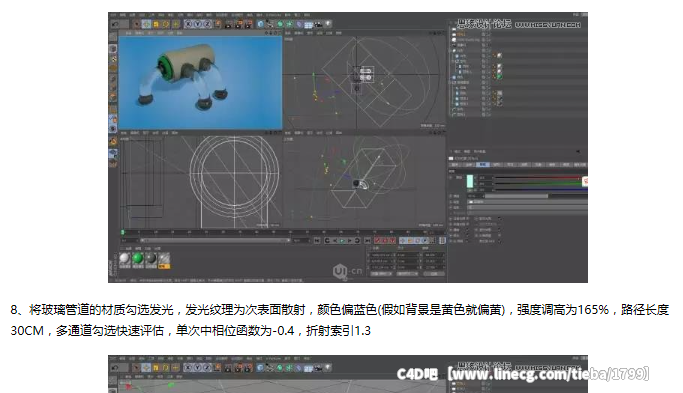Click Render Active View clapperboard
Screen dimensions: 683x393
[x=229, y=24]
